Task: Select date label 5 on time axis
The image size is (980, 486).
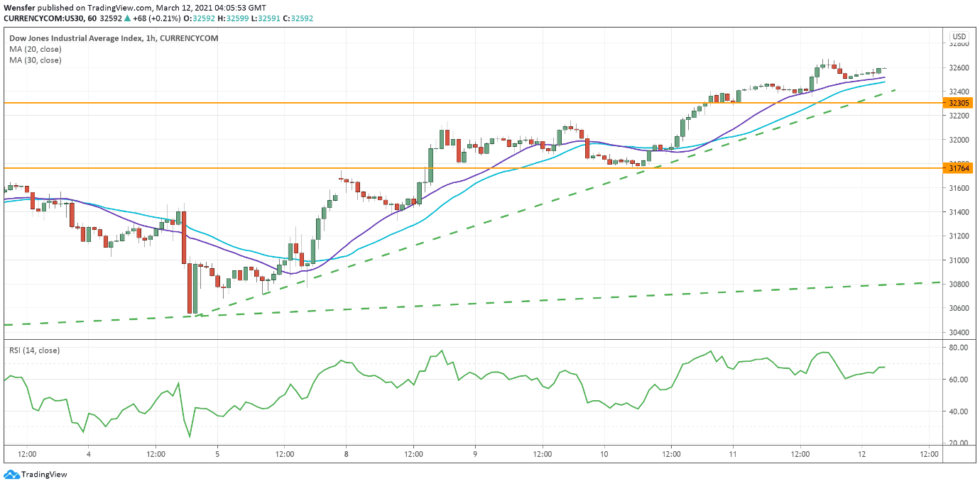Action: tap(217, 454)
